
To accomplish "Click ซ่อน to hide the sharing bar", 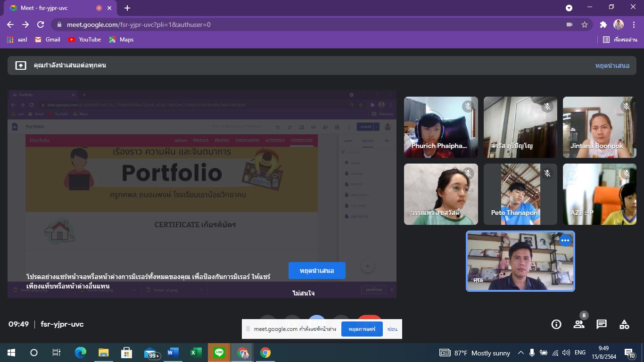I will click(x=392, y=329).
